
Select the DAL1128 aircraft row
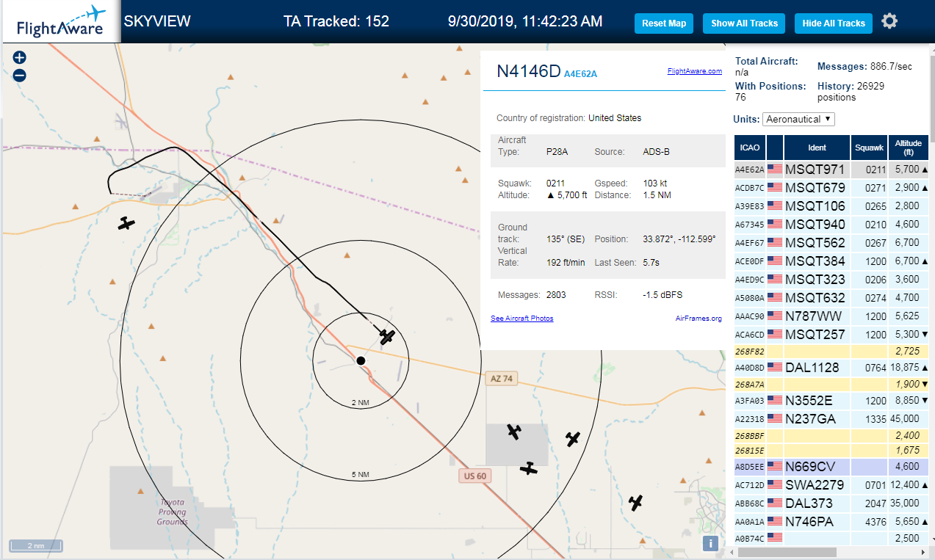(x=832, y=368)
